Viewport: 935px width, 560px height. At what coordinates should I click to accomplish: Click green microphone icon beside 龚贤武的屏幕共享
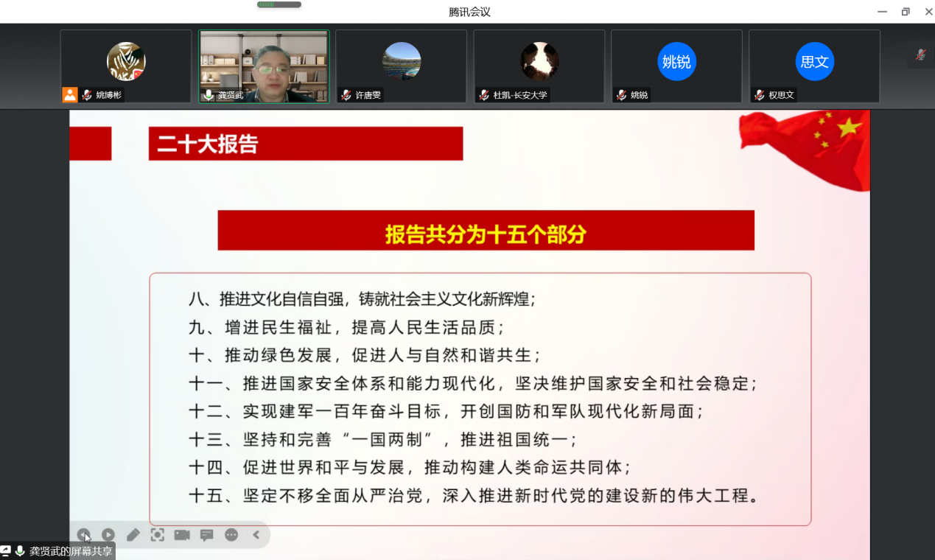click(20, 551)
